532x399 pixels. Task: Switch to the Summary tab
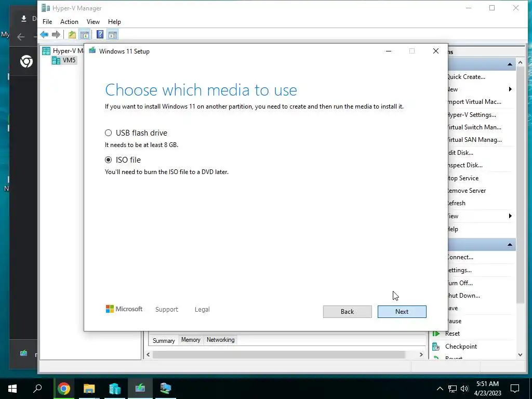(x=164, y=341)
